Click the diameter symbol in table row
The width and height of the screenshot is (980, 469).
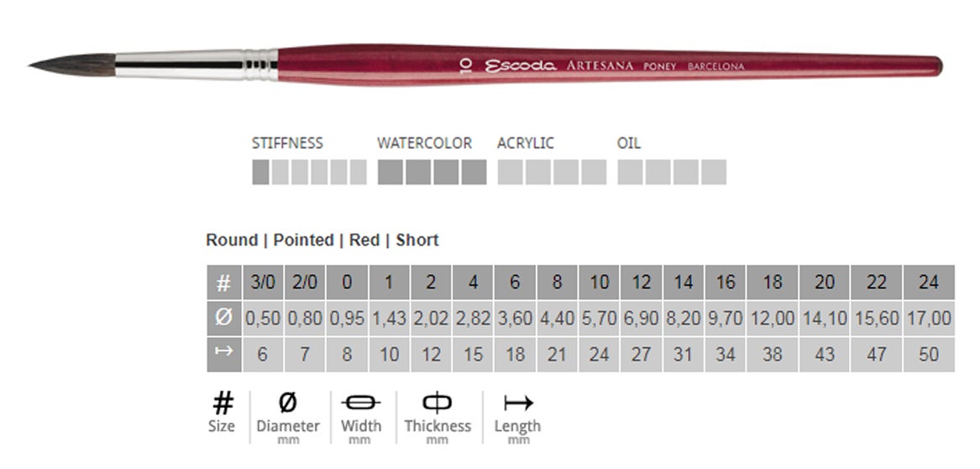(223, 319)
